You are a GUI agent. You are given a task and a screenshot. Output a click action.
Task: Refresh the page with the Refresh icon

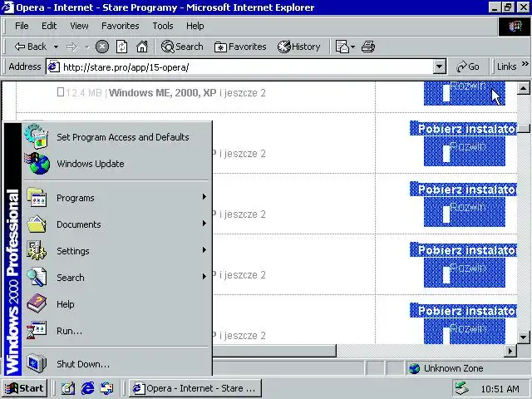point(122,47)
